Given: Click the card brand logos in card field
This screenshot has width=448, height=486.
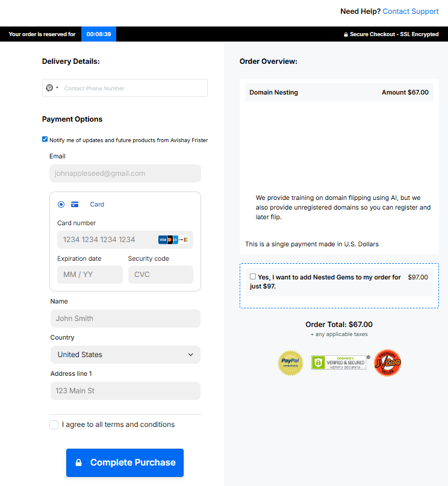Looking at the screenshot, I should [173, 240].
